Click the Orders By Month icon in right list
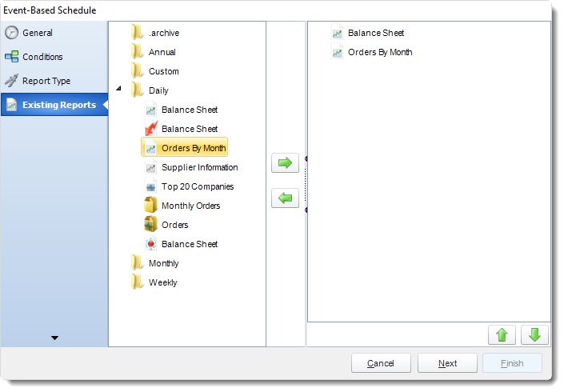 point(337,52)
